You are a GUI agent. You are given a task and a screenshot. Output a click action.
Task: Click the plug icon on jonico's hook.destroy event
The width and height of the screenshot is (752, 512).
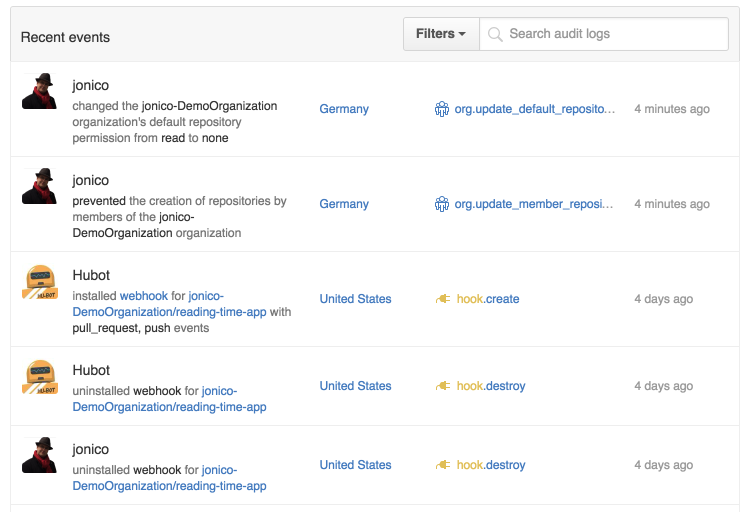[443, 465]
